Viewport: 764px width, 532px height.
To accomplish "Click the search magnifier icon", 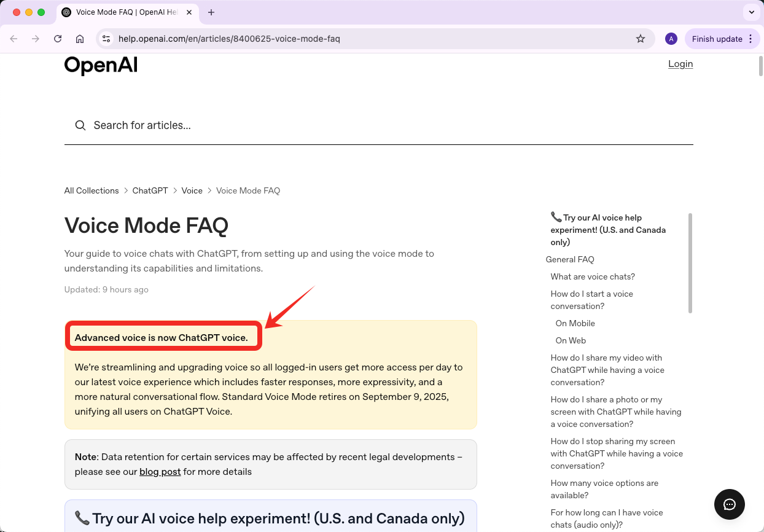I will (80, 125).
